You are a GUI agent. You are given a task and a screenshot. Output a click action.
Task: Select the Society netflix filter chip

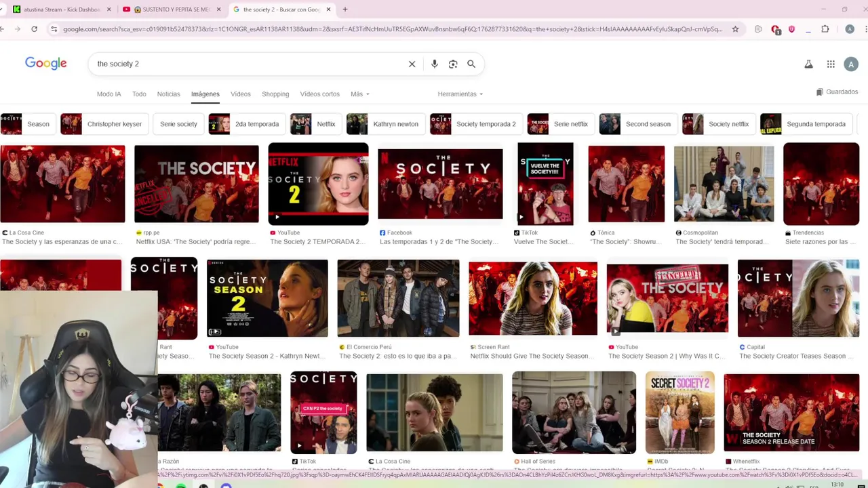[x=719, y=124]
